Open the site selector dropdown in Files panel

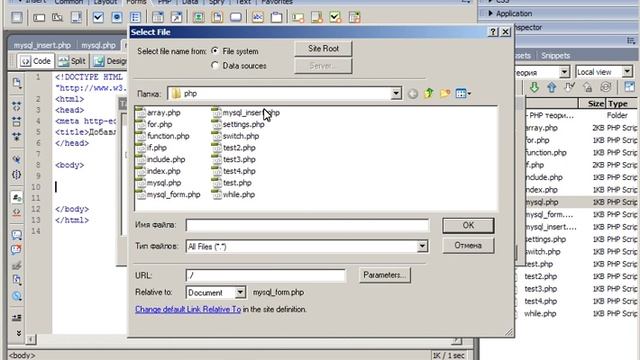click(564, 72)
